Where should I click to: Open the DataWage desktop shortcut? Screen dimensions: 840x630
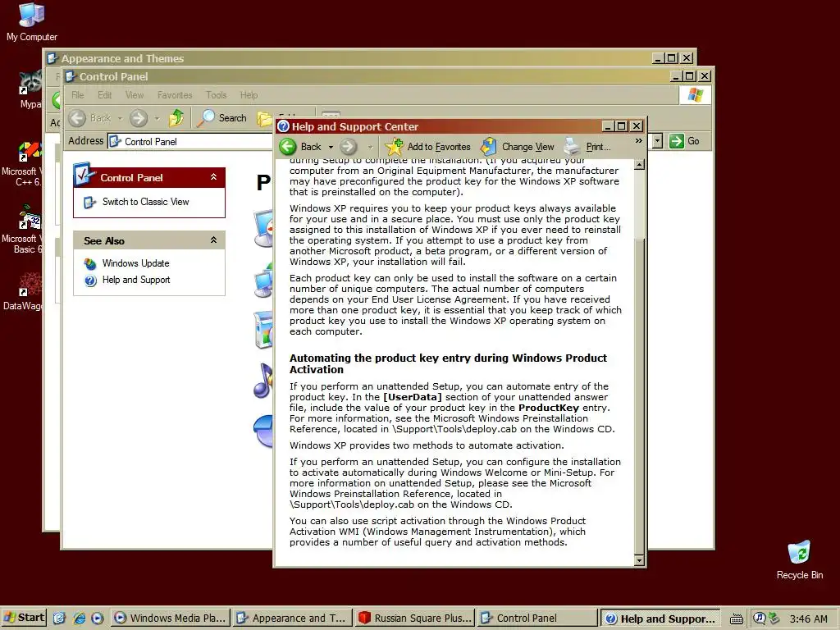(23, 292)
